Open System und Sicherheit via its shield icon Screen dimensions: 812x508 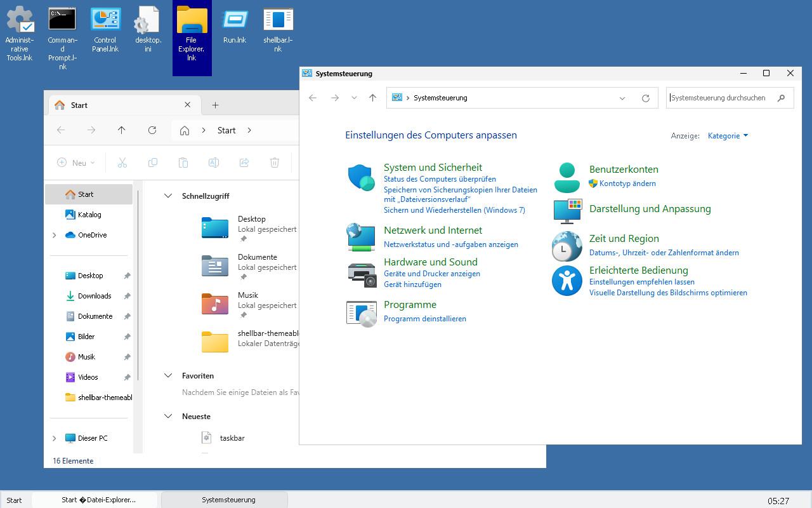(361, 178)
